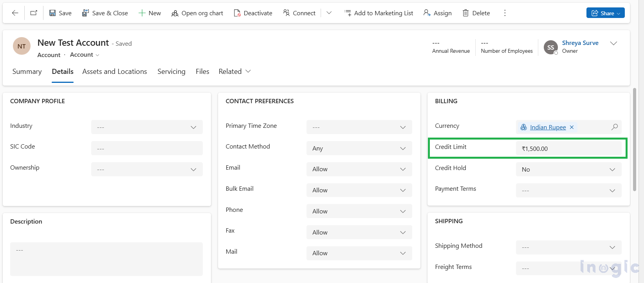Open the Industry dropdown
Image resolution: width=644 pixels, height=283 pixels.
point(147,127)
